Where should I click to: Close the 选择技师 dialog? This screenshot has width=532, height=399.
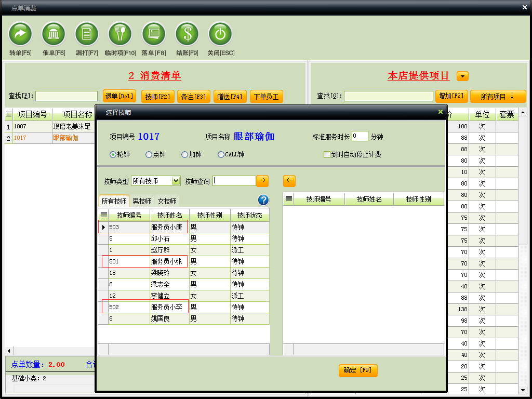(x=441, y=112)
